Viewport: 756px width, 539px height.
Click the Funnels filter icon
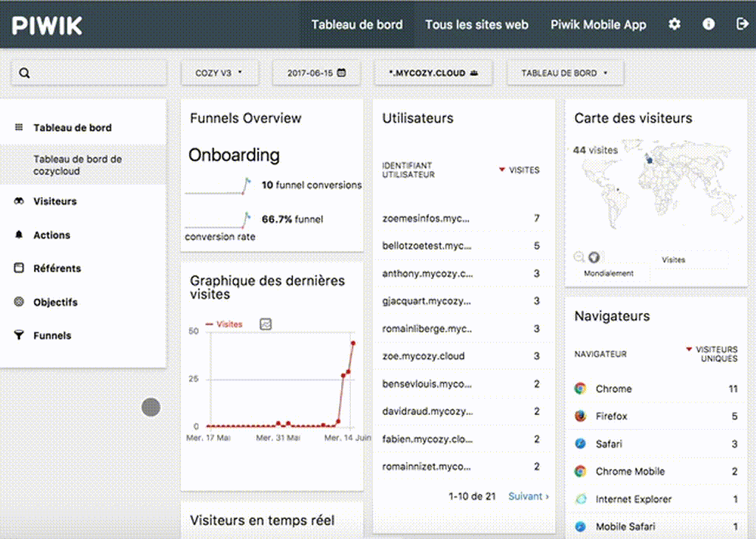click(x=18, y=335)
